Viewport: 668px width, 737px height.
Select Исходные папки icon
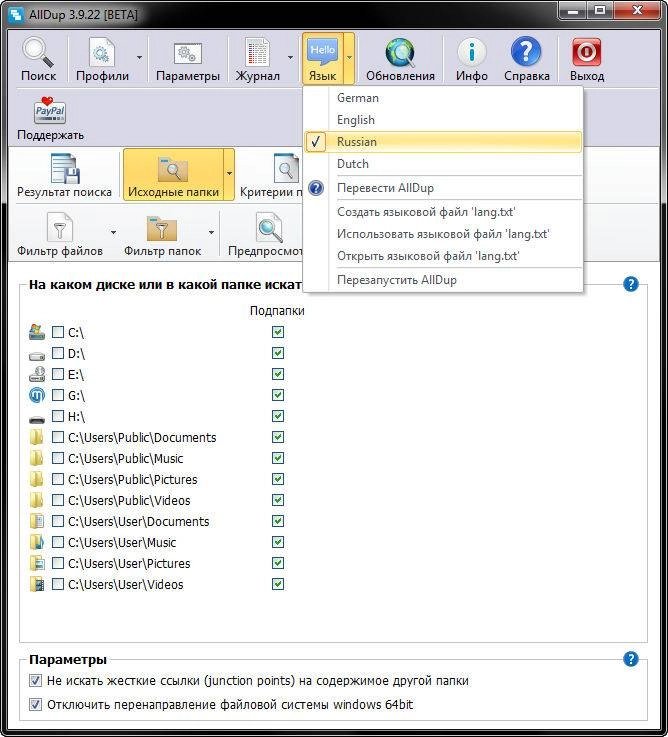pos(173,169)
